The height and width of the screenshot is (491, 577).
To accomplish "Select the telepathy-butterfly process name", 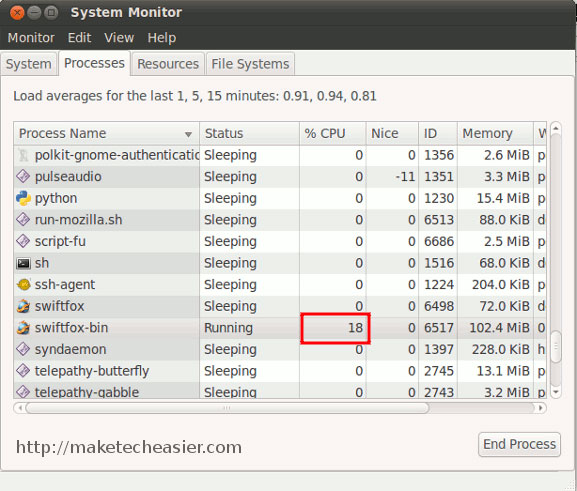I will (92, 371).
